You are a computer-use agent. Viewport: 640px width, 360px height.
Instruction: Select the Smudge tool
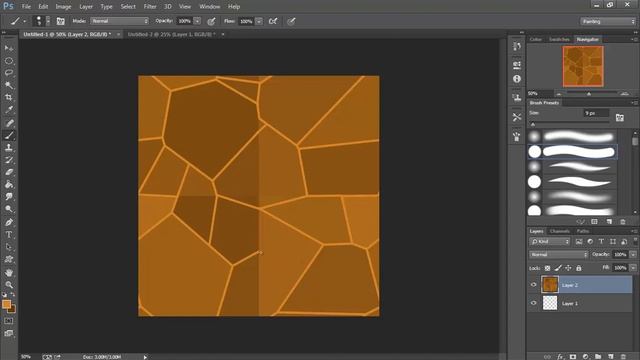point(9,196)
